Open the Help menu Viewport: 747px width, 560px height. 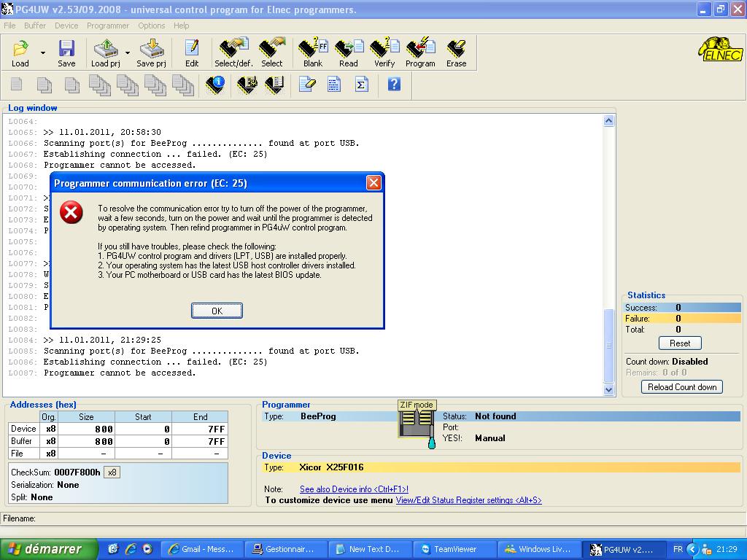pyautogui.click(x=181, y=26)
